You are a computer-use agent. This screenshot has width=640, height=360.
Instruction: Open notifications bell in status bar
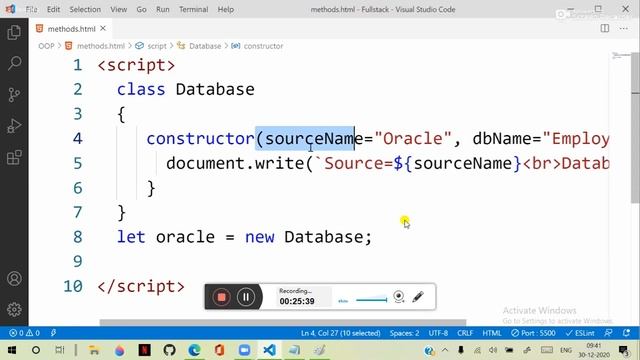(627, 333)
